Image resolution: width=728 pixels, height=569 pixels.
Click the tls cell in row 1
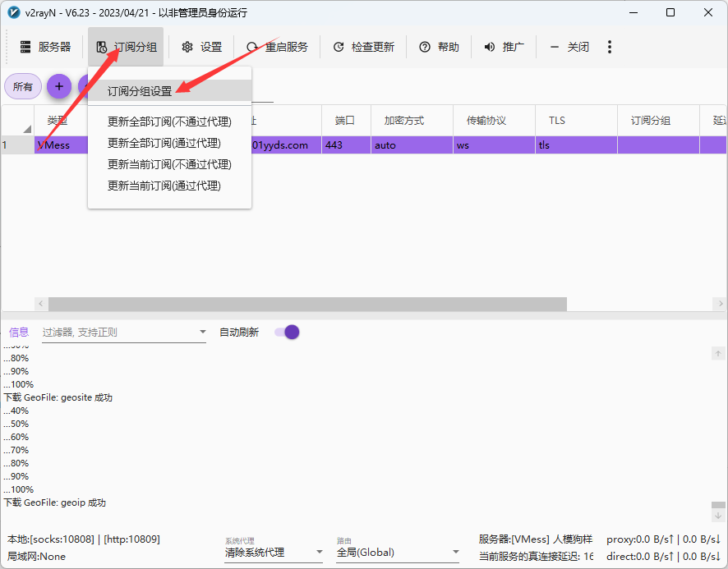[576, 145]
